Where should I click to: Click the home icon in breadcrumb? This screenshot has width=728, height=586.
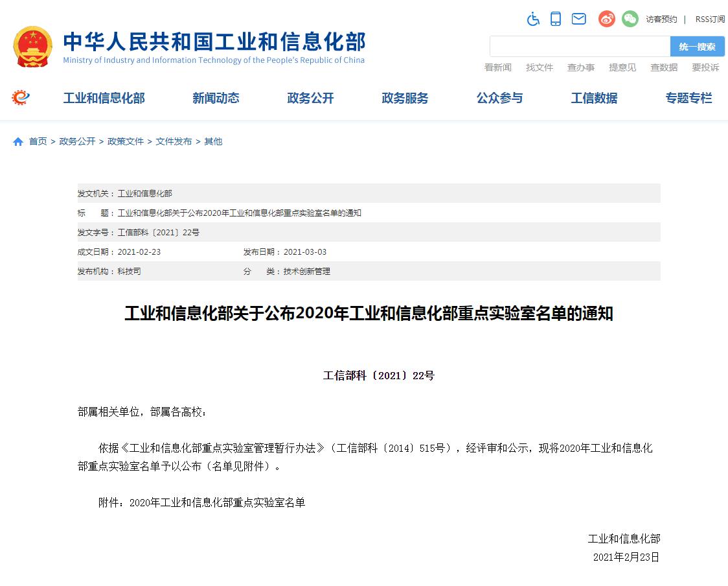pyautogui.click(x=18, y=141)
